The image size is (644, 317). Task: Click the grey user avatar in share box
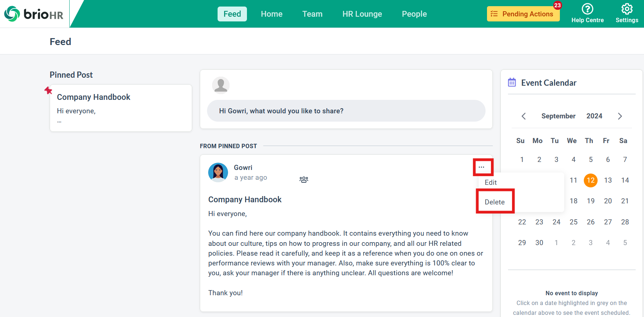coord(221,85)
